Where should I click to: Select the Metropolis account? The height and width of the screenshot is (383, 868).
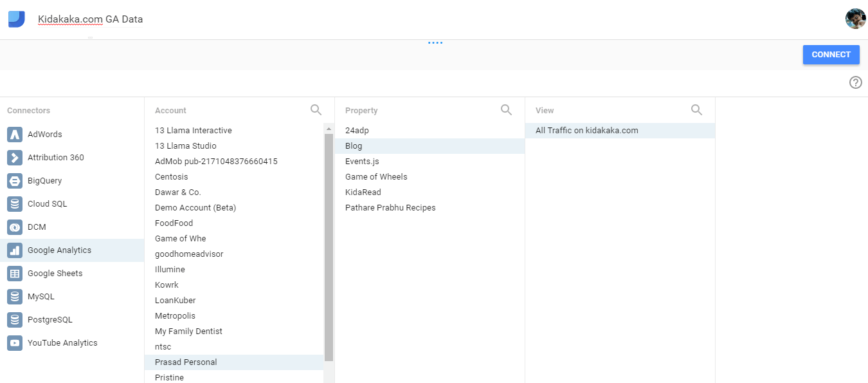(x=234, y=316)
